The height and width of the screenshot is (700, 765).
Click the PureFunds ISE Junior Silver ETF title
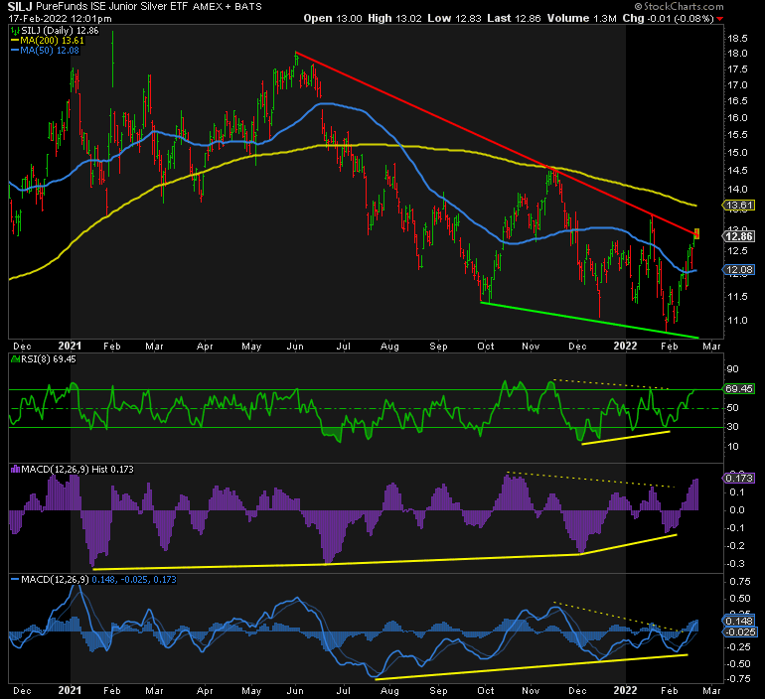(111, 7)
